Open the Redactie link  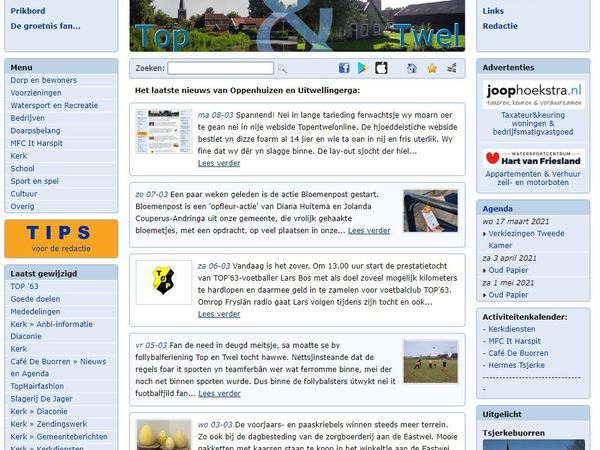[500, 26]
